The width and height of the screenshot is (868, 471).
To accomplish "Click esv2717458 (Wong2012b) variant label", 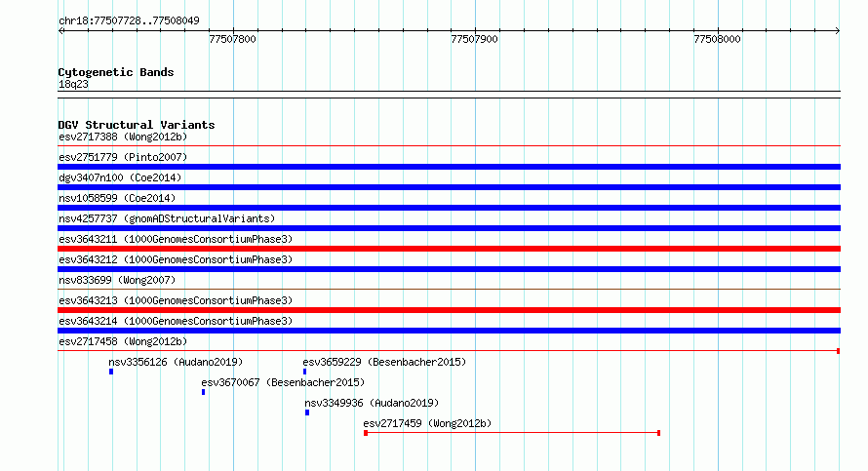I will click(123, 341).
